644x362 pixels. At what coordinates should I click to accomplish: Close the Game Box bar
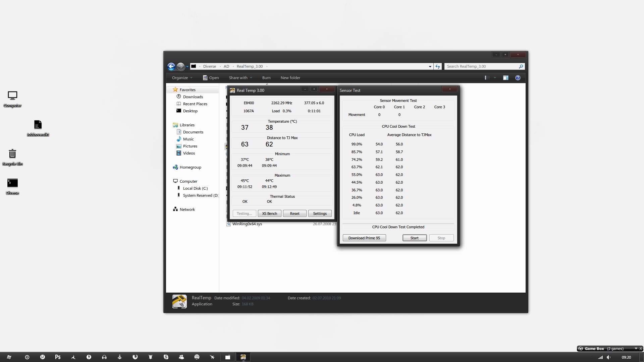click(641, 349)
